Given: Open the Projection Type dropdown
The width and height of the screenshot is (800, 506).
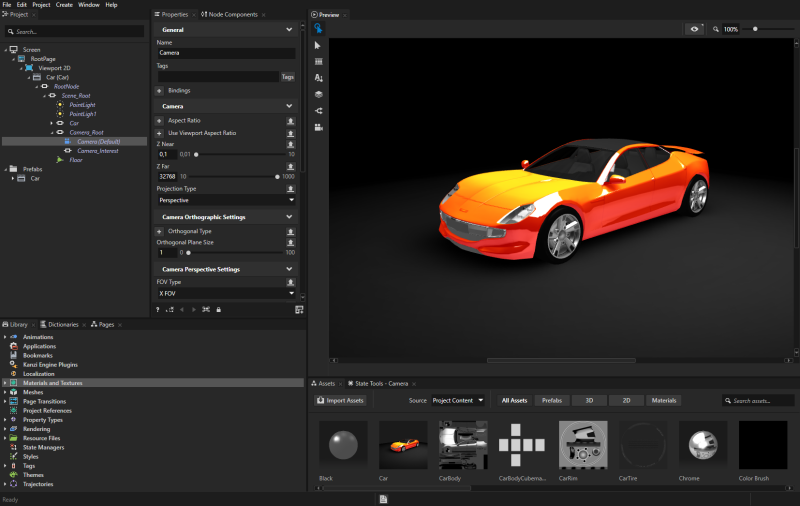Looking at the screenshot, I should (x=226, y=200).
